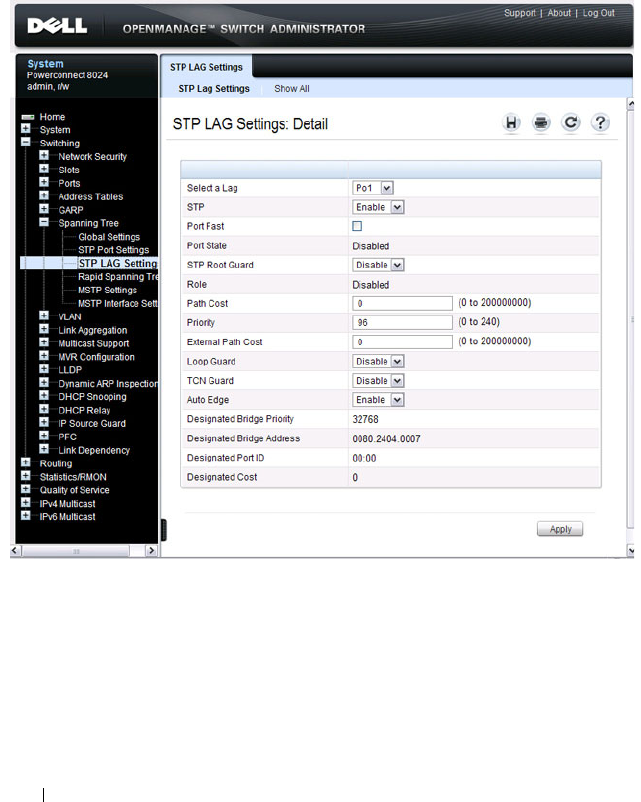Toggle the Port Fast checkbox
This screenshot has width=641, height=802.
click(x=357, y=226)
